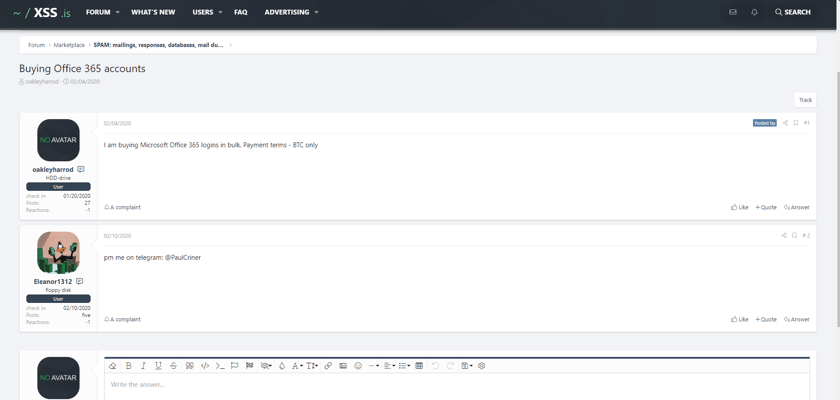Open Marketplace in the breadcrumb

pyautogui.click(x=69, y=45)
